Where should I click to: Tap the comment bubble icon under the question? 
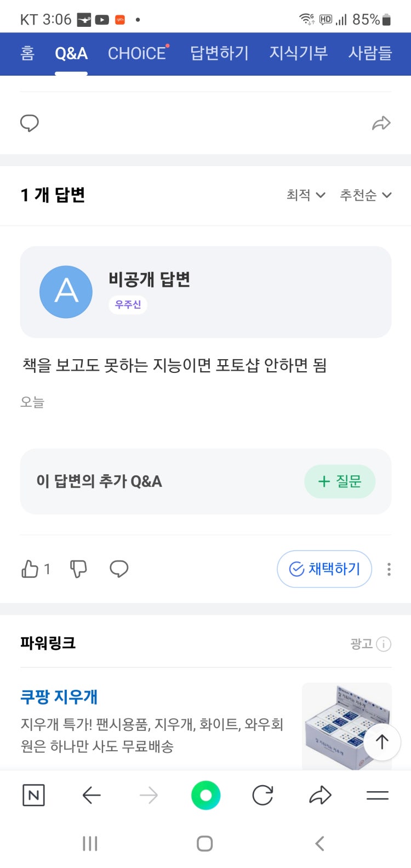(x=30, y=123)
